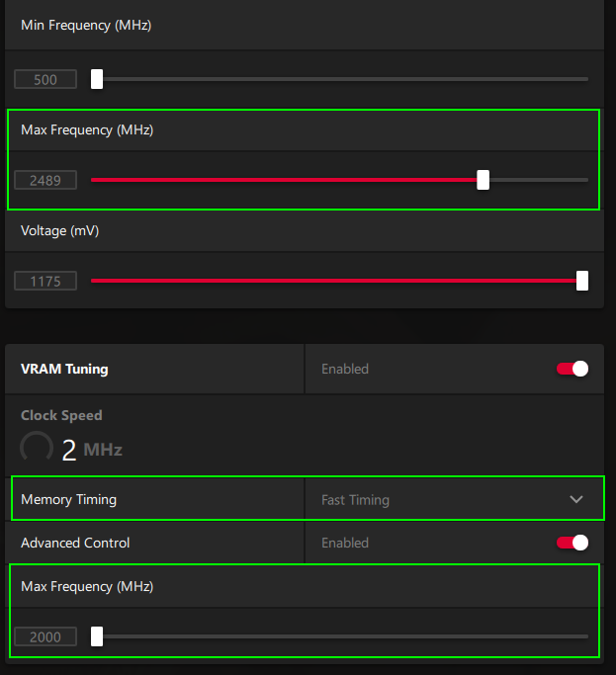Click the slider handle next to 2000
616x675 pixels.
pos(97,636)
